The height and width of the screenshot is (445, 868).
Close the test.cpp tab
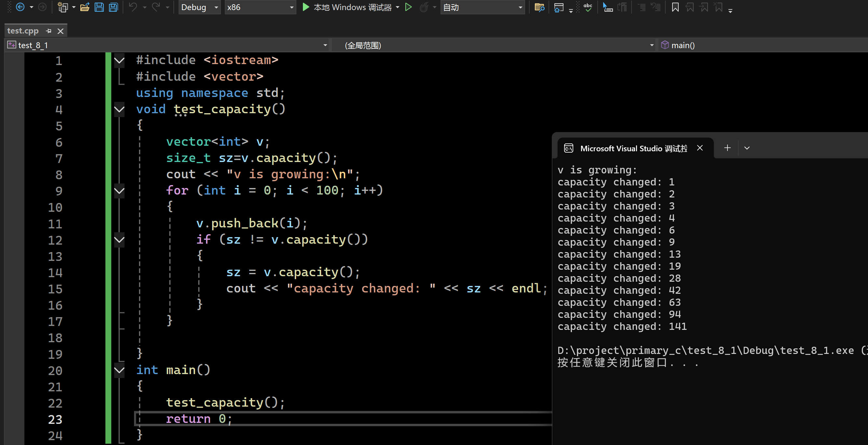61,31
